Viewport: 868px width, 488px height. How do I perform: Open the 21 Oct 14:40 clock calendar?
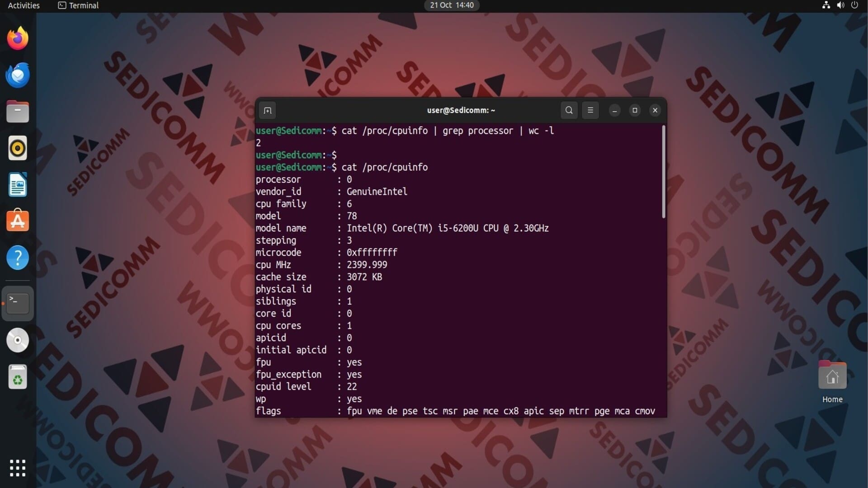pos(452,5)
